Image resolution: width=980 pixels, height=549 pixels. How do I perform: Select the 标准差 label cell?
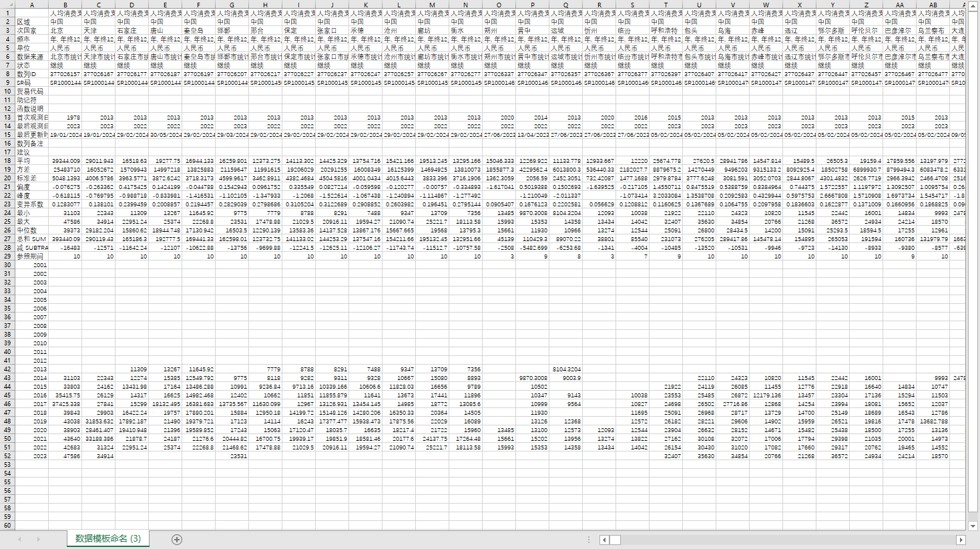31,178
